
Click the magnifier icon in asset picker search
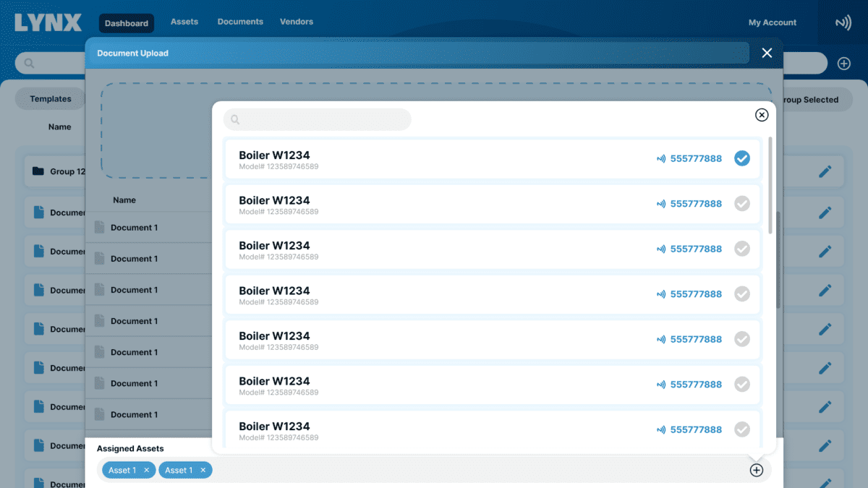click(235, 120)
